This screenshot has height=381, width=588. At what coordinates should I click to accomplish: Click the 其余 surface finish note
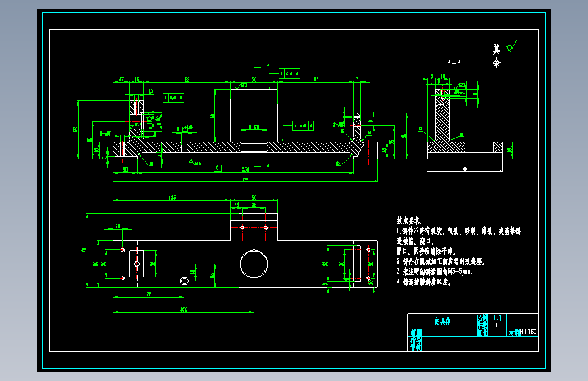tap(496, 56)
